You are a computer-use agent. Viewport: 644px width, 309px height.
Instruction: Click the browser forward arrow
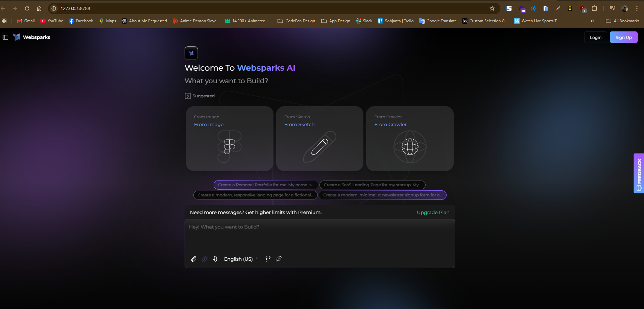[15, 8]
